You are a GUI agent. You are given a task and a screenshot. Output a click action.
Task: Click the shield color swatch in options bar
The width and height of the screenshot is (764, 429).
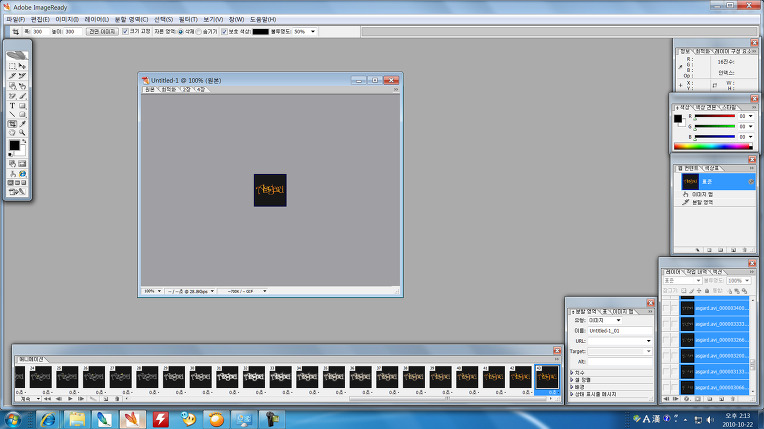260,31
